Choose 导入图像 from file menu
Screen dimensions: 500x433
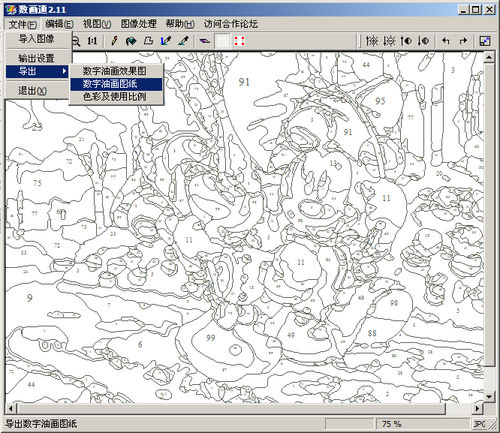click(37, 39)
